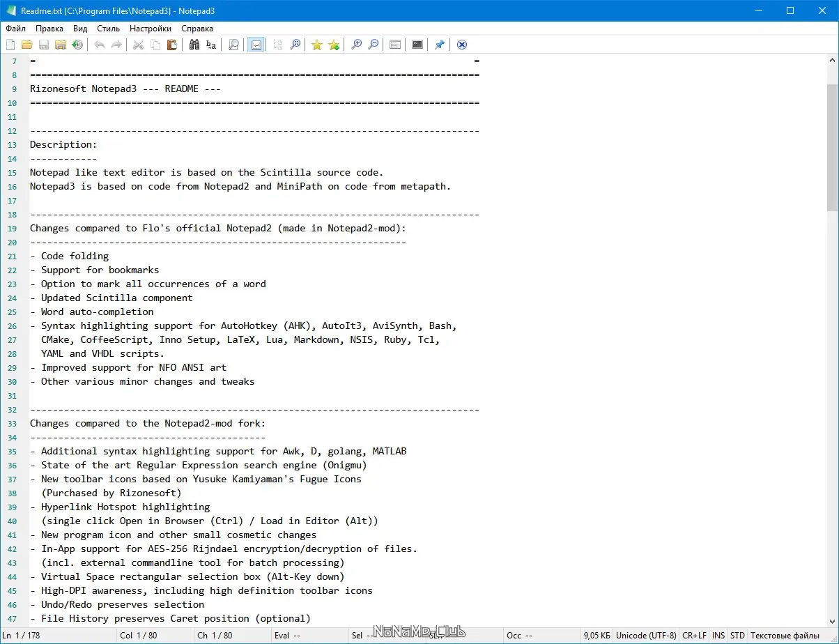Zoom out with the magnifier minus icon
Screen dimensions: 839x644
click(x=374, y=45)
